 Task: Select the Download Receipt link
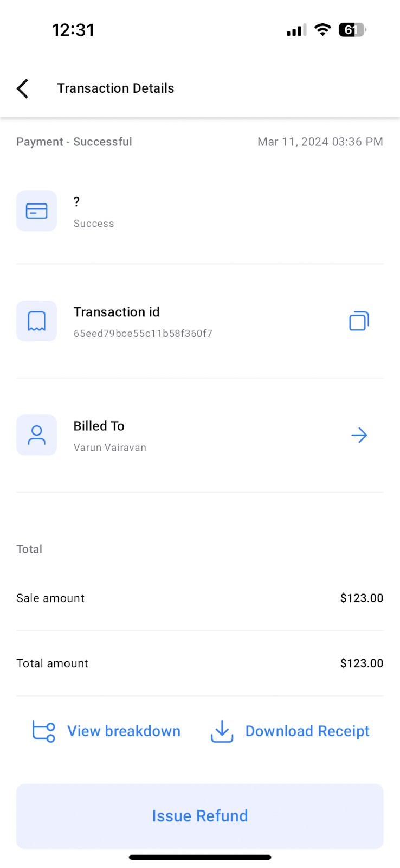307,731
